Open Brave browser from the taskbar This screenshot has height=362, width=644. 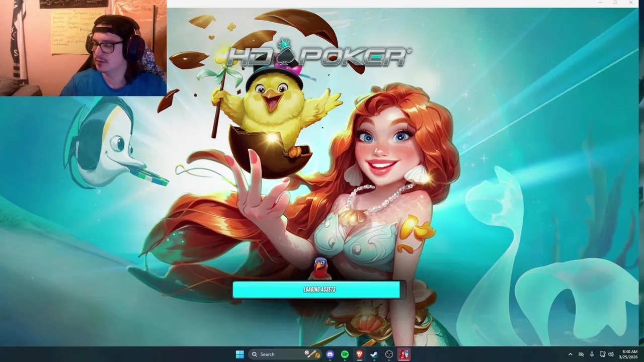point(359,354)
